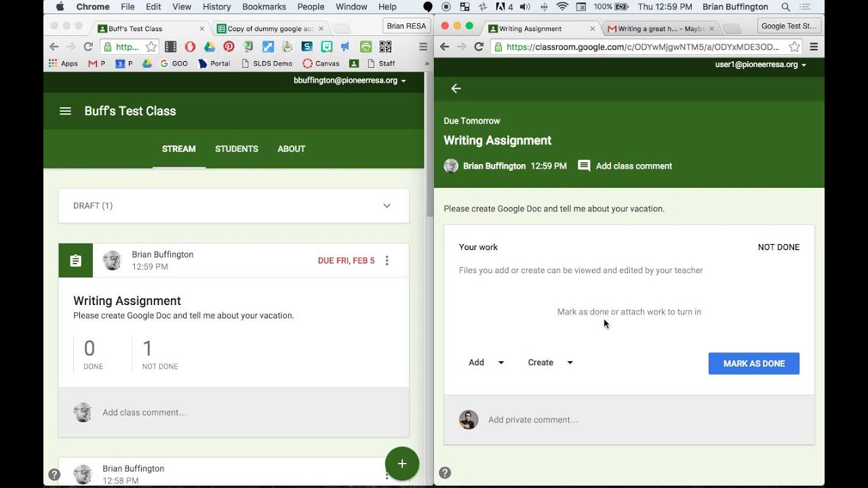Open the three-dot menu next to DUE FRI, FEB 5
The image size is (868, 488).
(x=387, y=260)
